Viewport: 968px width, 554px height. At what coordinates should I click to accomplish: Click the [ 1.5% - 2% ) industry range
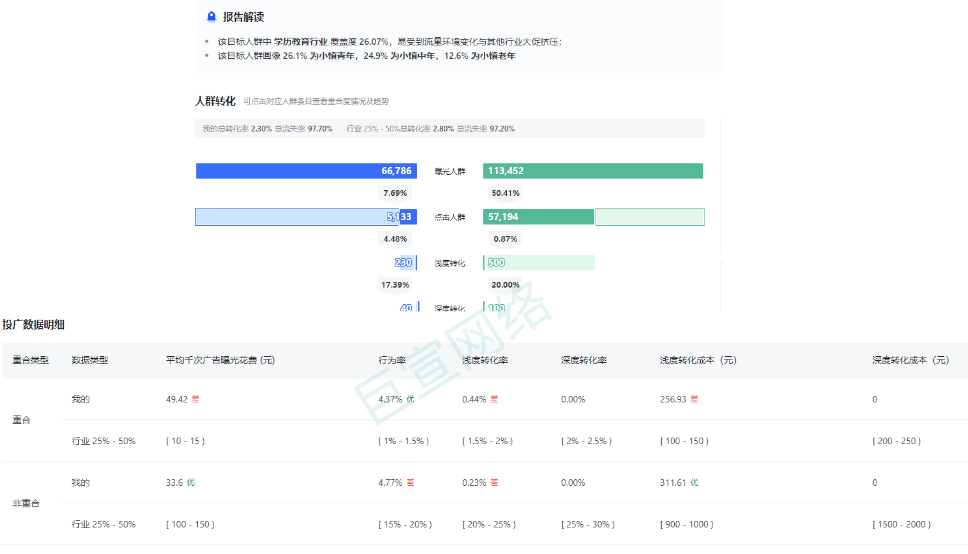[488, 441]
